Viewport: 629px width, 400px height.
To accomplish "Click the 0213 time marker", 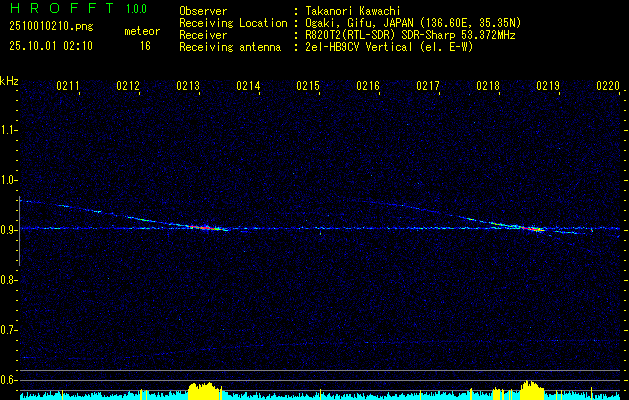I will [188, 87].
